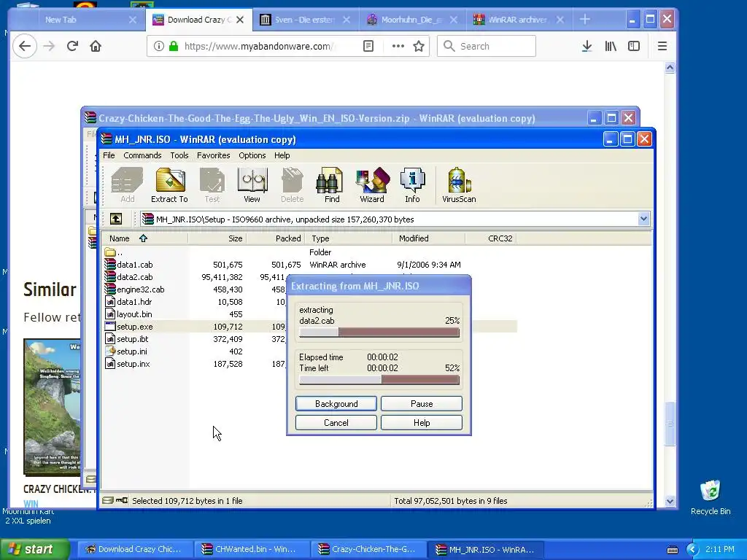Toggle Firefox sidebar icon
The image size is (747, 560).
[634, 46]
